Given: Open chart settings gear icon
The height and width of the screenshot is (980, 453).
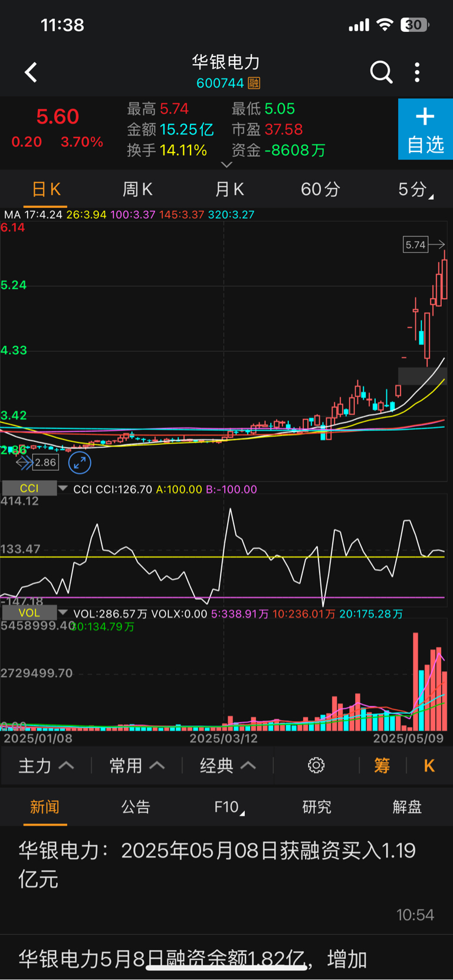Looking at the screenshot, I should [x=316, y=765].
